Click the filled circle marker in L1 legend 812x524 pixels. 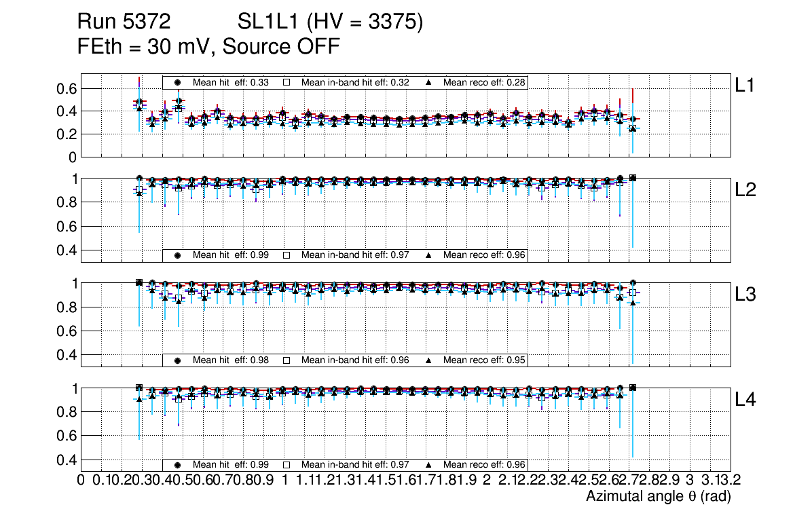tap(178, 82)
